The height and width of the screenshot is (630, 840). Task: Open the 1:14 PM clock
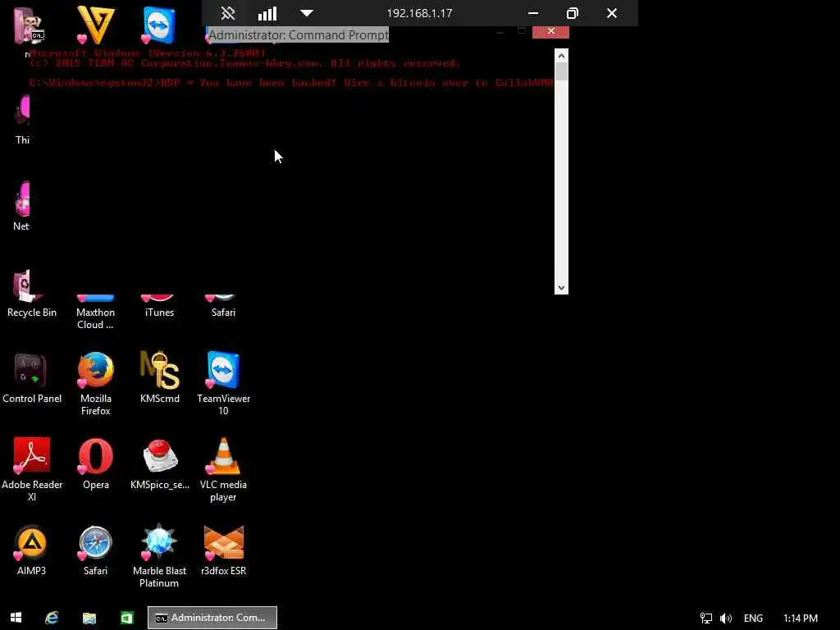point(801,618)
